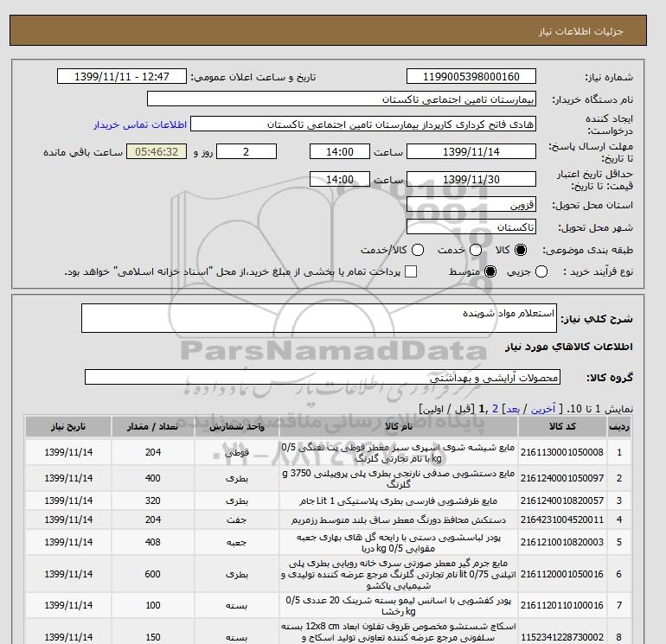Click product code 2164231004520011
The height and width of the screenshot is (644, 666).
[562, 520]
